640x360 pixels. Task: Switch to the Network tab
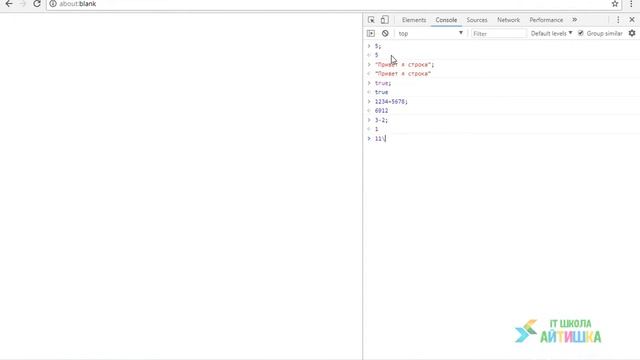tap(508, 20)
